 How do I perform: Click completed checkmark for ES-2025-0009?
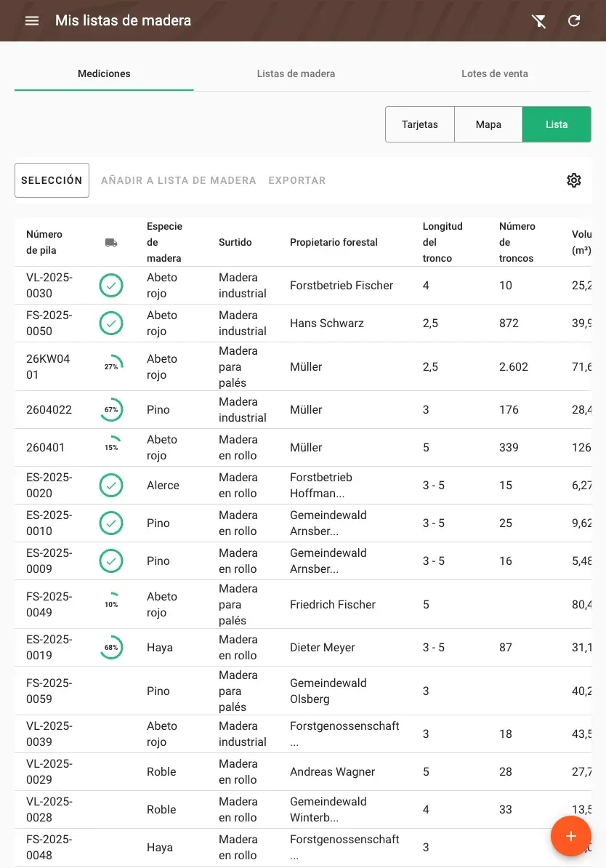point(111,560)
